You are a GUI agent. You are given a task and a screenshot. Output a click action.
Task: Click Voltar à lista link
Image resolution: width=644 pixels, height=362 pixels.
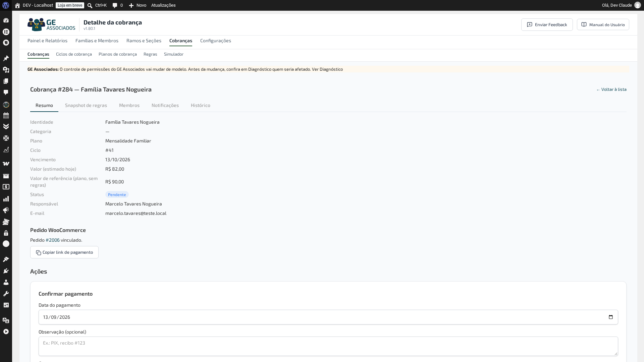[611, 89]
